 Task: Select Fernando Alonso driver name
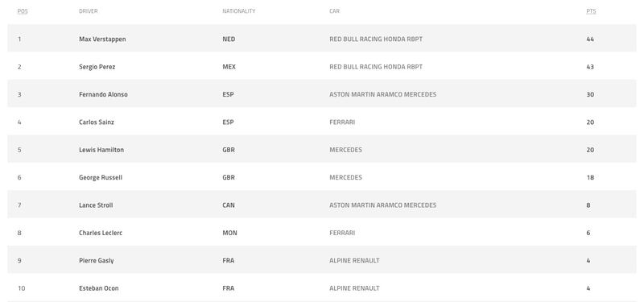click(103, 94)
